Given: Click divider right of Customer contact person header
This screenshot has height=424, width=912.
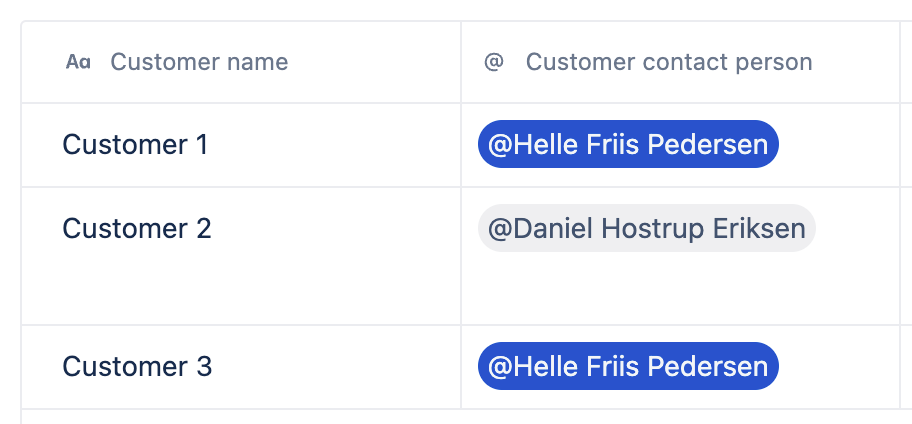Looking at the screenshot, I should pyautogui.click(x=899, y=62).
